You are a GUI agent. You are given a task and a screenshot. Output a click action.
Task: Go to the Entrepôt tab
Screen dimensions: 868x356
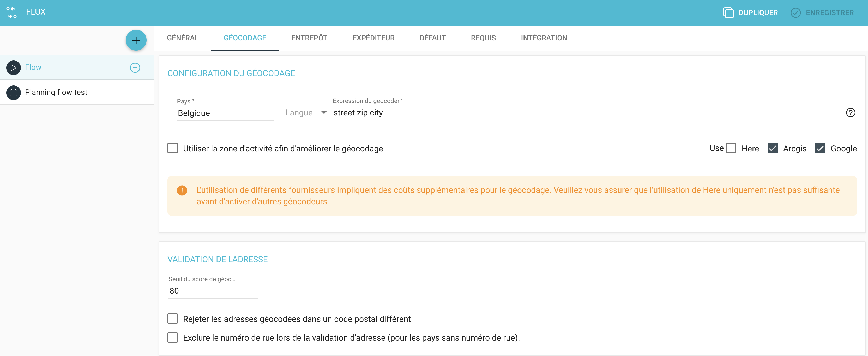coord(309,38)
